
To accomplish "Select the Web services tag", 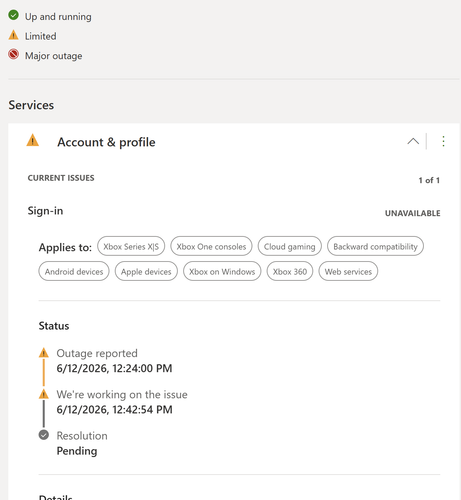I will pyautogui.click(x=348, y=271).
